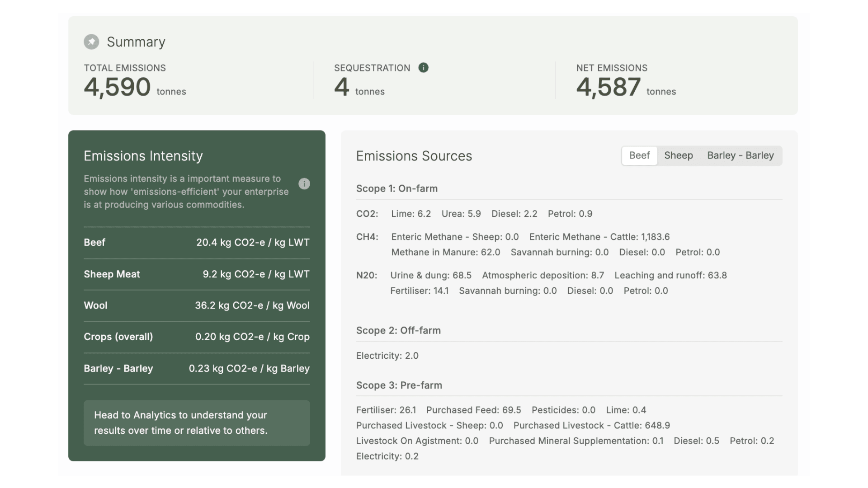Click the Crops (overall) intensity row
The image size is (868, 488).
pos(197,337)
